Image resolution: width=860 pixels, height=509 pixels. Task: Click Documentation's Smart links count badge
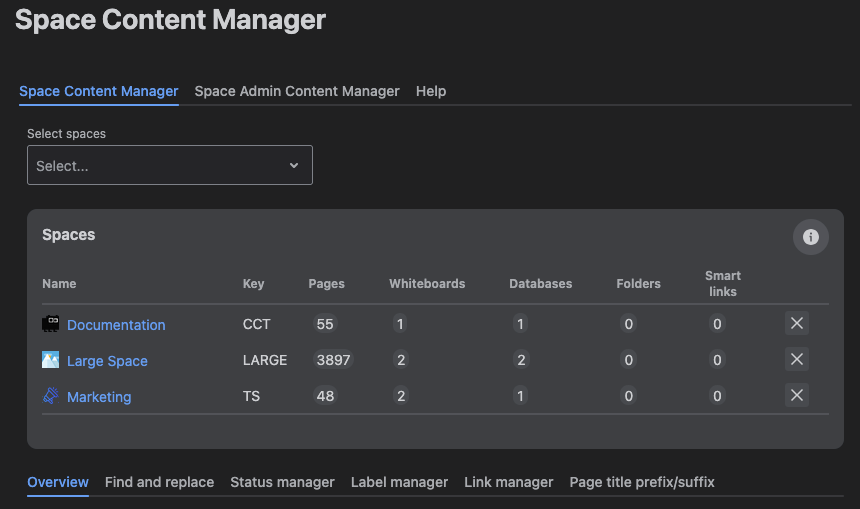[x=717, y=324]
